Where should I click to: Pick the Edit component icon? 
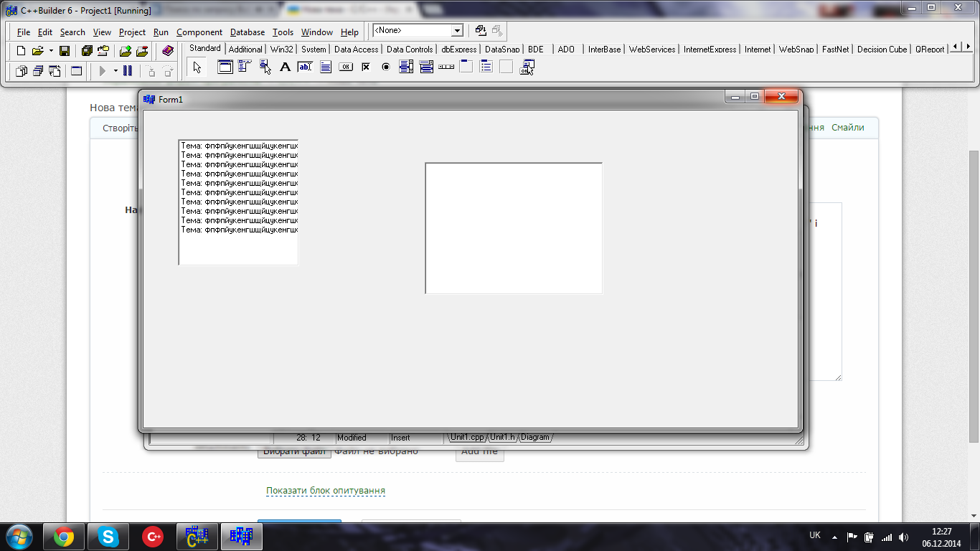coord(305,67)
